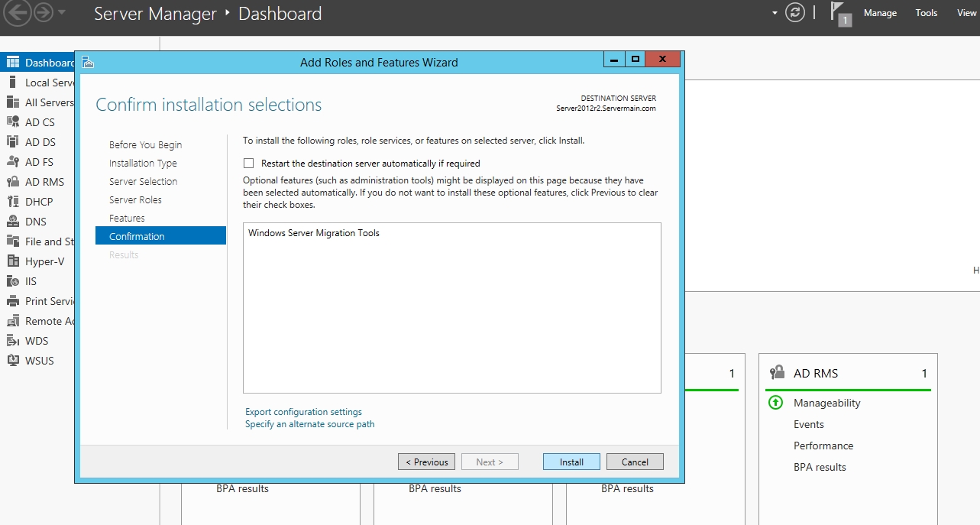Open the Notifications flag icon
The width and height of the screenshot is (980, 525).
[x=841, y=15]
